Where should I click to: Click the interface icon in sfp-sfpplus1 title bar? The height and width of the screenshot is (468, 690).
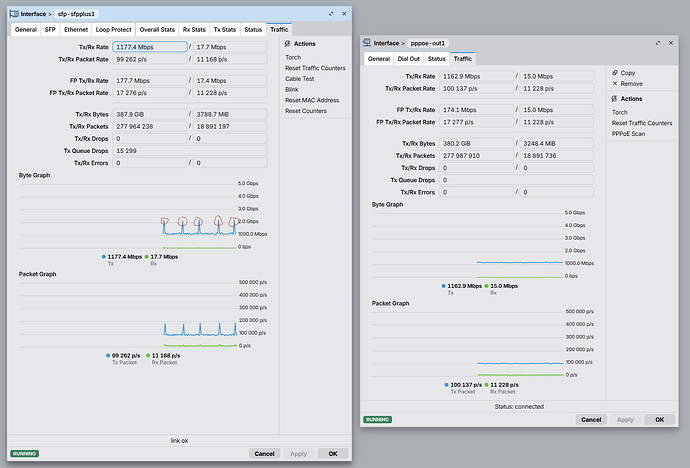[14, 15]
